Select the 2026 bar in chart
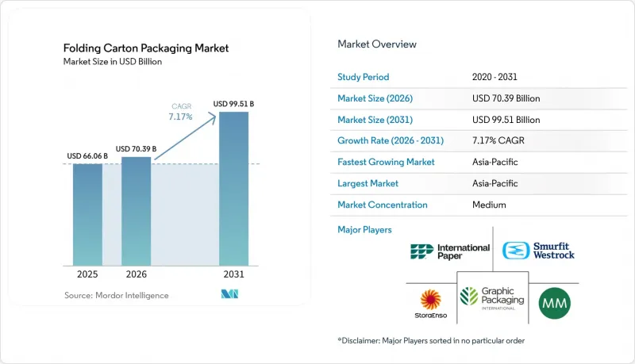 (x=136, y=211)
